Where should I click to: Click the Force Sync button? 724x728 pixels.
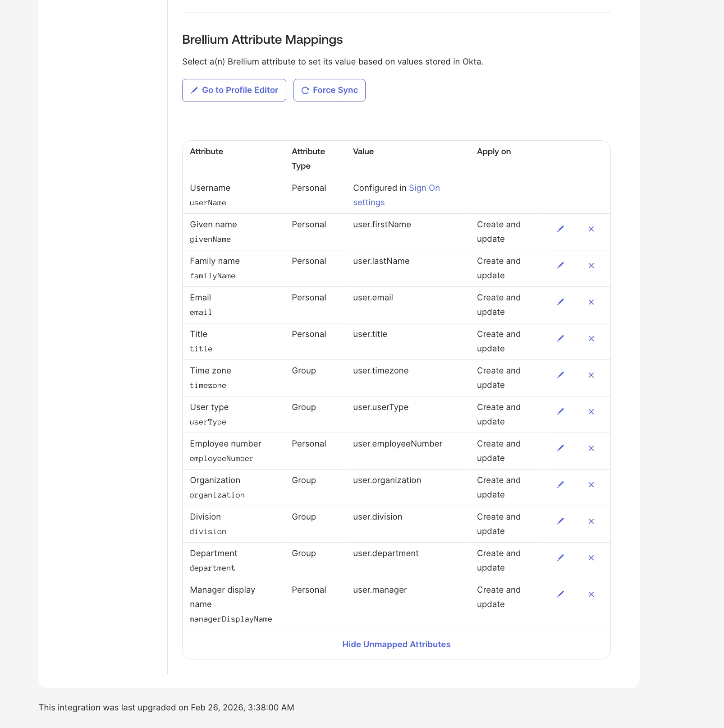(x=329, y=90)
